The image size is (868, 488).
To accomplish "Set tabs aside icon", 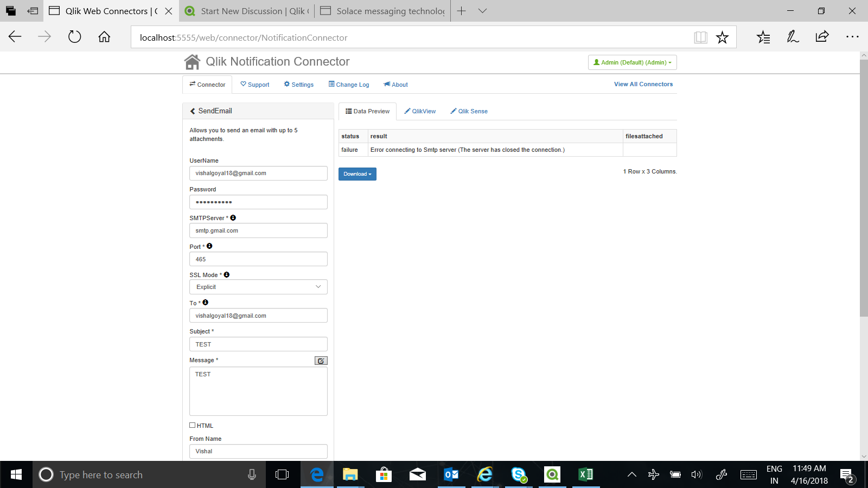I will tap(33, 11).
